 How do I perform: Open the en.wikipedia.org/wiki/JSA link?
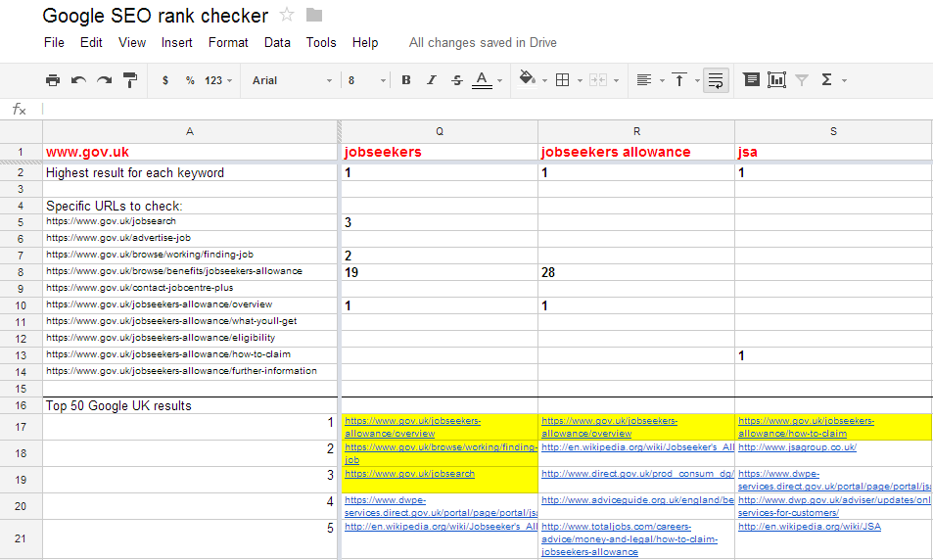(x=810, y=527)
